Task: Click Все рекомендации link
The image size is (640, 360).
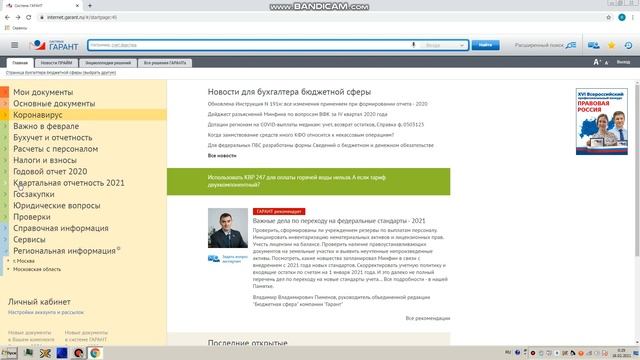Action: pyautogui.click(x=428, y=318)
